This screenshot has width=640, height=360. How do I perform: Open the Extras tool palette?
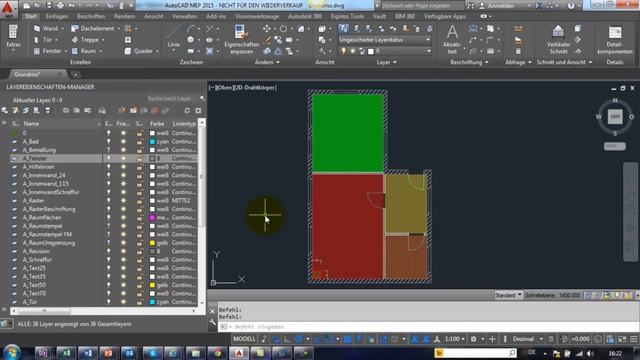pyautogui.click(x=13, y=38)
